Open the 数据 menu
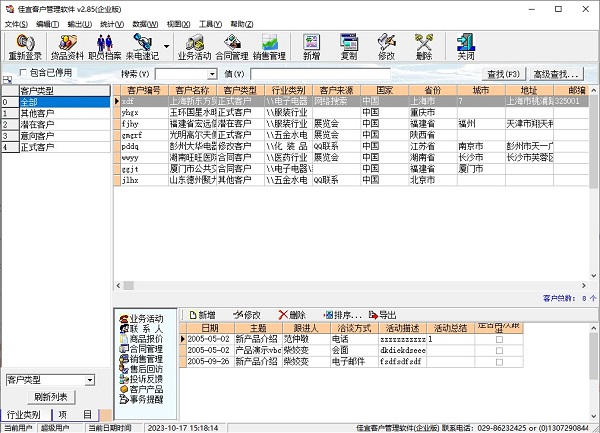Image resolution: width=600 pixels, height=433 pixels. 145,22
